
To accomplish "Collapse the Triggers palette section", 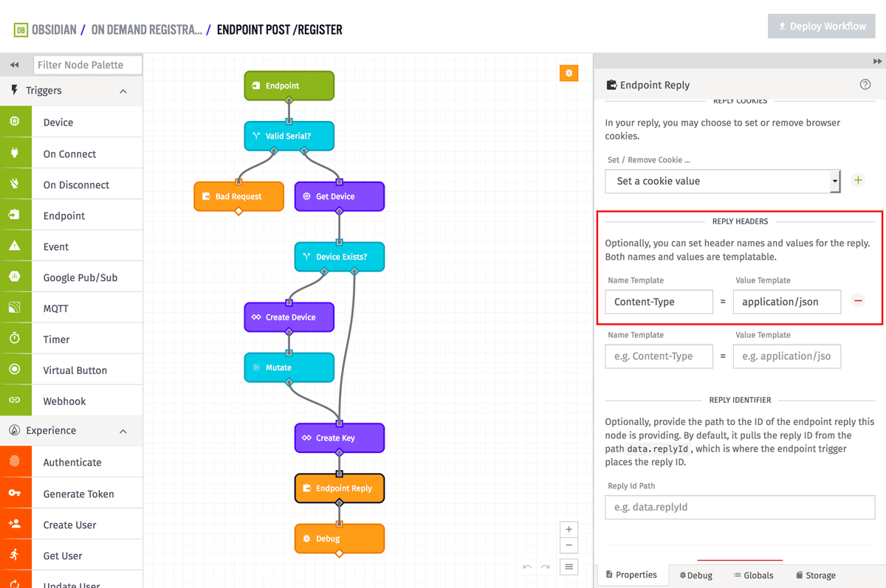I will point(123,91).
